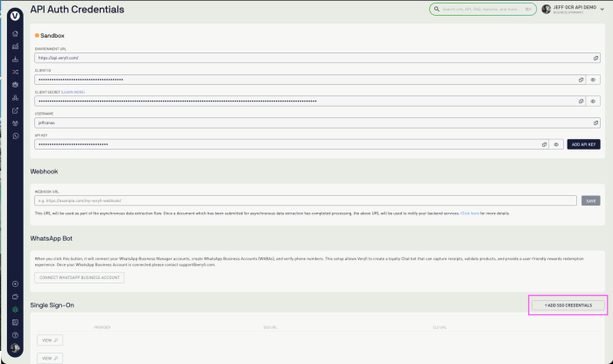Focus the top search bar
The image size is (613, 364).
point(483,9)
